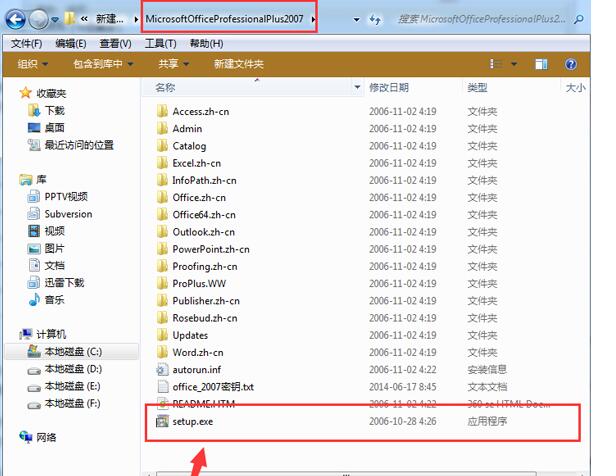This screenshot has width=616, height=476.
Task: Open the 工具(T) menu
Action: (x=160, y=43)
